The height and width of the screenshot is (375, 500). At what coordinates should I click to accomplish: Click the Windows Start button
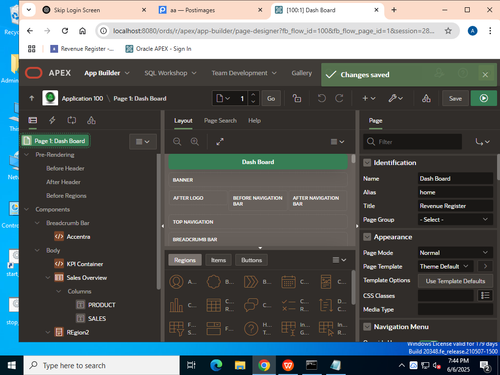tap(12, 365)
